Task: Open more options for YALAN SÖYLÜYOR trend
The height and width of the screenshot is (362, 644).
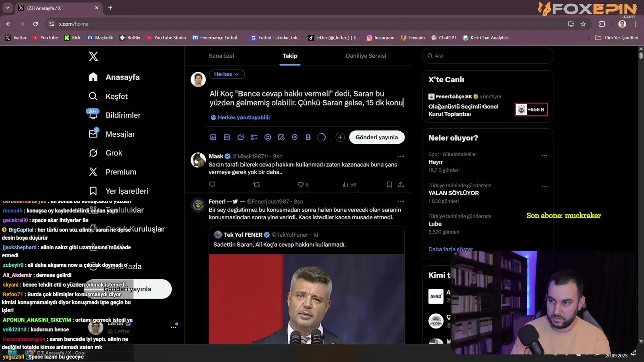Action: pos(544,187)
